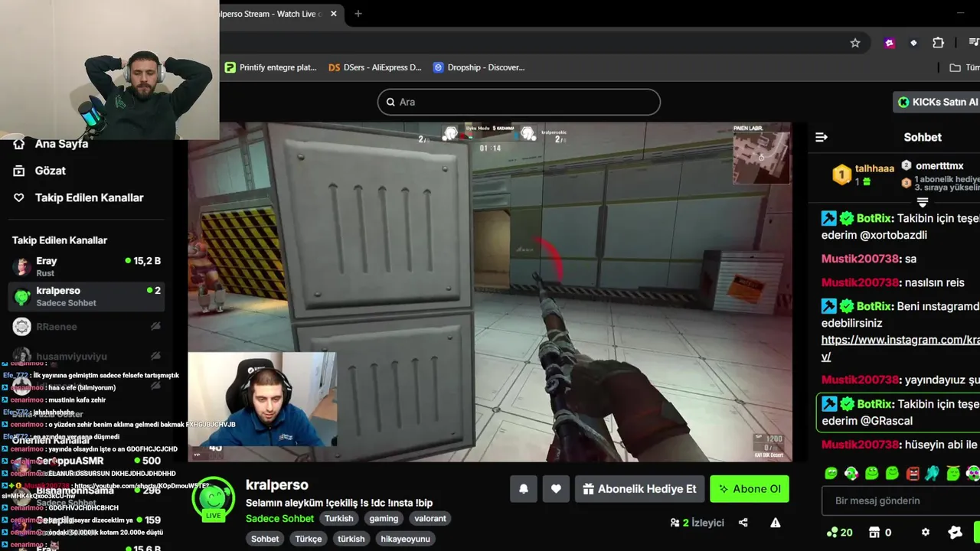980x551 pixels.
Task: Open the all-bookmarks folder in bookmarks bar
Action: [964, 67]
